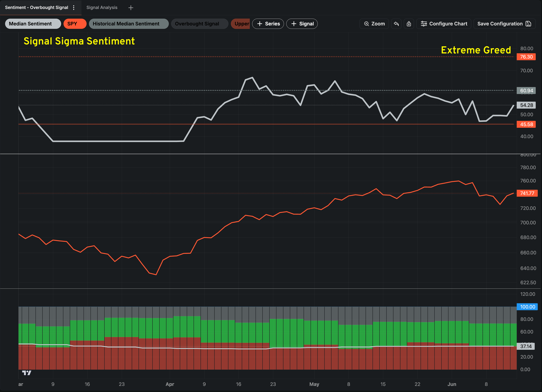Viewport: 542px width, 392px height.
Task: Click the 45.58 lower threshold label
Action: 526,124
